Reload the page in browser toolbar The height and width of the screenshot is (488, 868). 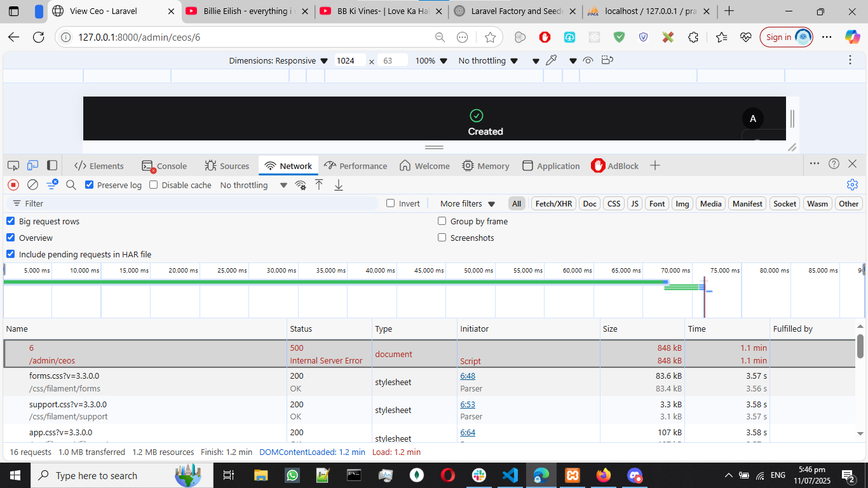[x=38, y=37]
